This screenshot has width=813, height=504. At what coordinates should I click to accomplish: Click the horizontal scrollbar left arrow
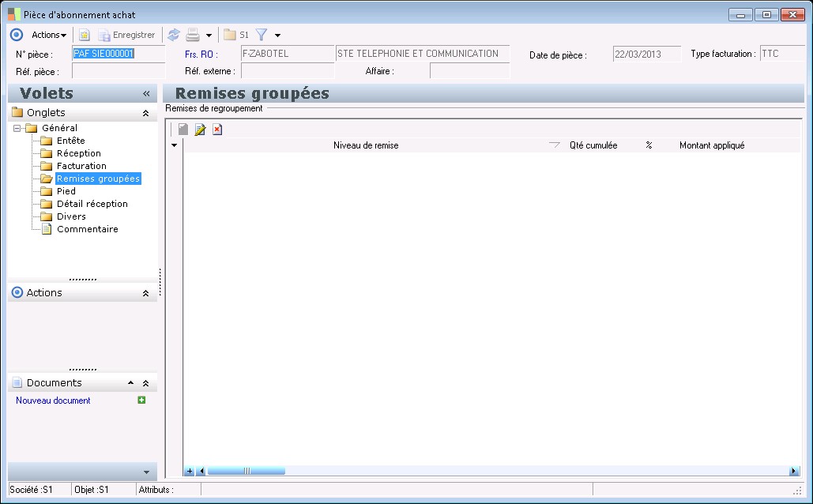pos(201,472)
